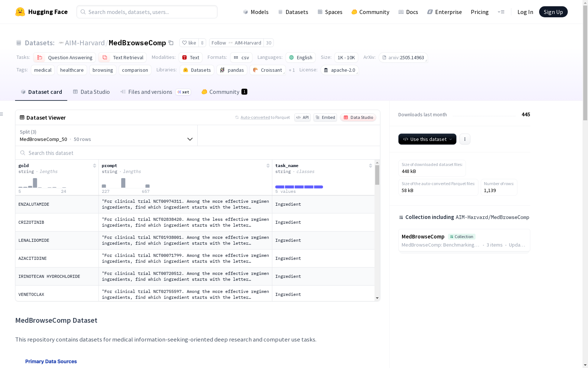588x368 pixels.
Task: Switch to the Data Studio tab
Action: tap(91, 92)
